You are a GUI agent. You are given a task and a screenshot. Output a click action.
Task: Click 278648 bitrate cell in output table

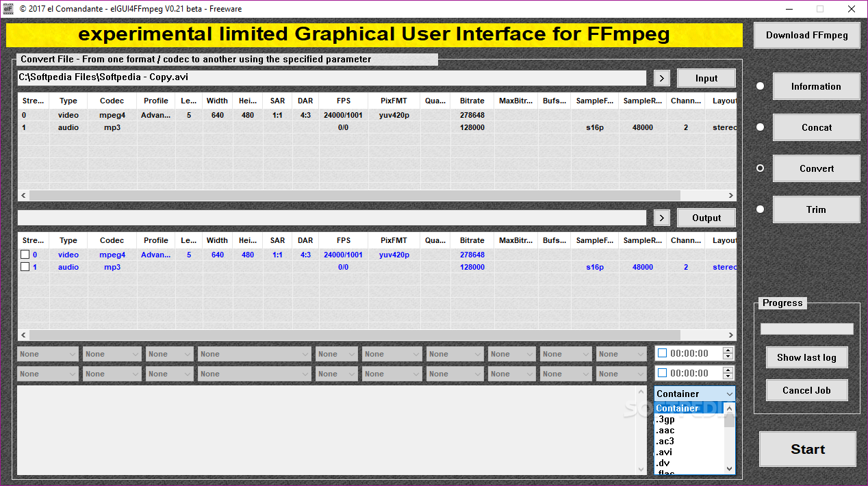[x=472, y=255]
